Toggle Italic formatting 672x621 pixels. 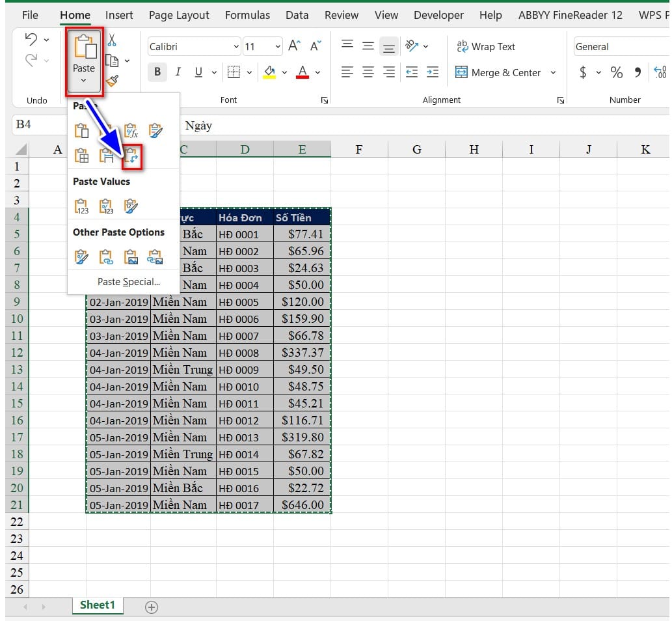coord(178,72)
